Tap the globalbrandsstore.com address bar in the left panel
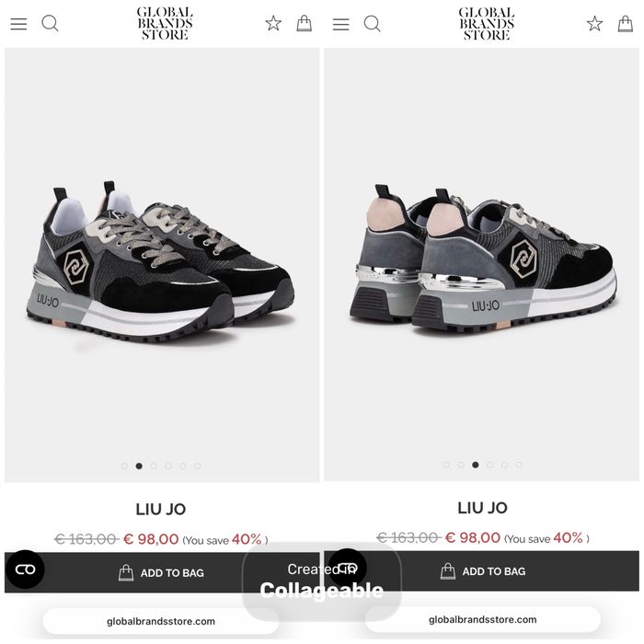 pyautogui.click(x=161, y=621)
